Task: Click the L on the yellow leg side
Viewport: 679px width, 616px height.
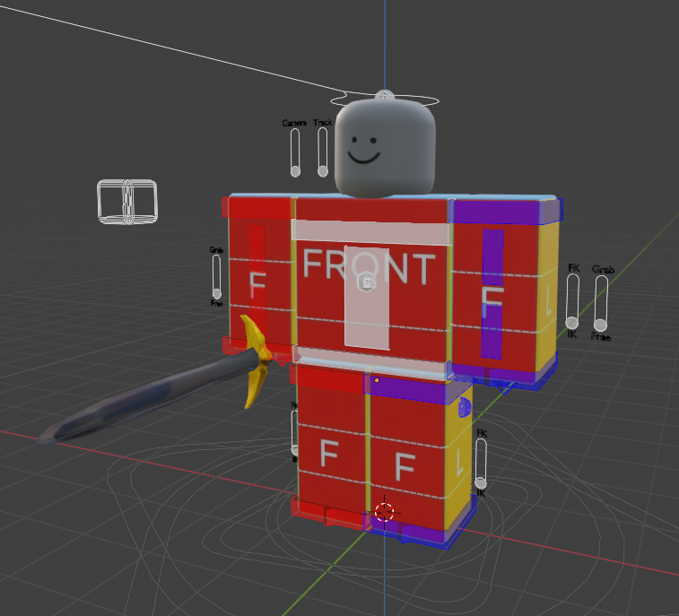Action: (x=460, y=461)
